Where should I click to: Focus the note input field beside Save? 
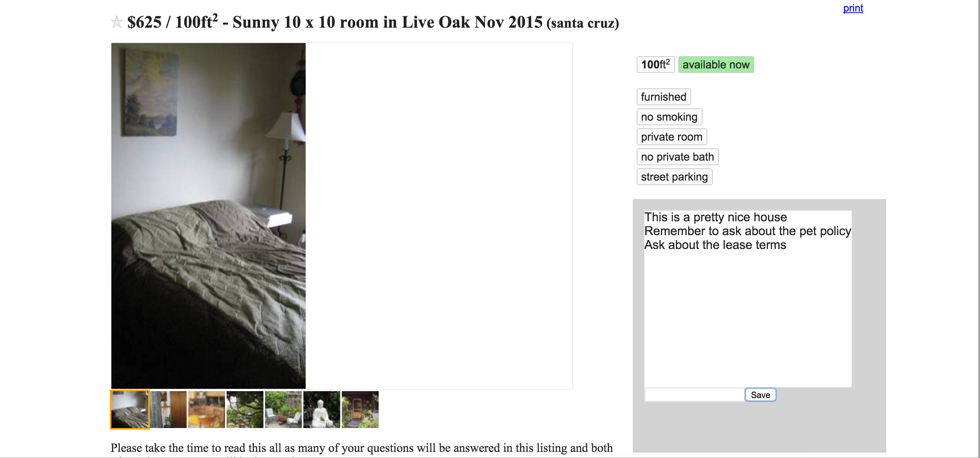click(694, 395)
